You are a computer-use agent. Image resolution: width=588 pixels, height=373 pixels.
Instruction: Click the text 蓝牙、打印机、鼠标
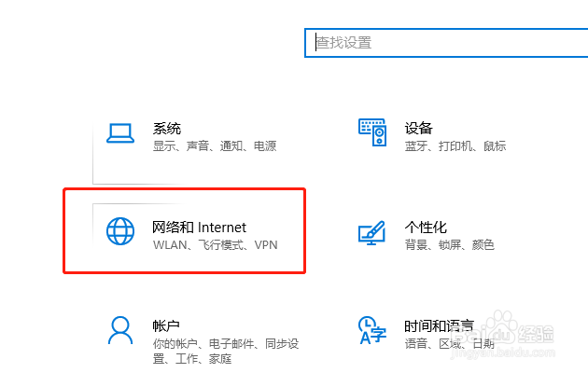pos(455,145)
